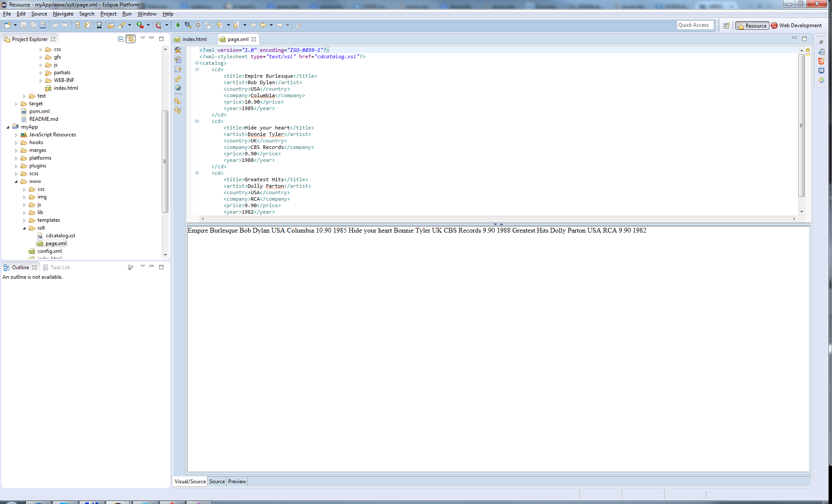Click the Open Type folder icon
The width and height of the screenshot is (832, 504).
(111, 25)
